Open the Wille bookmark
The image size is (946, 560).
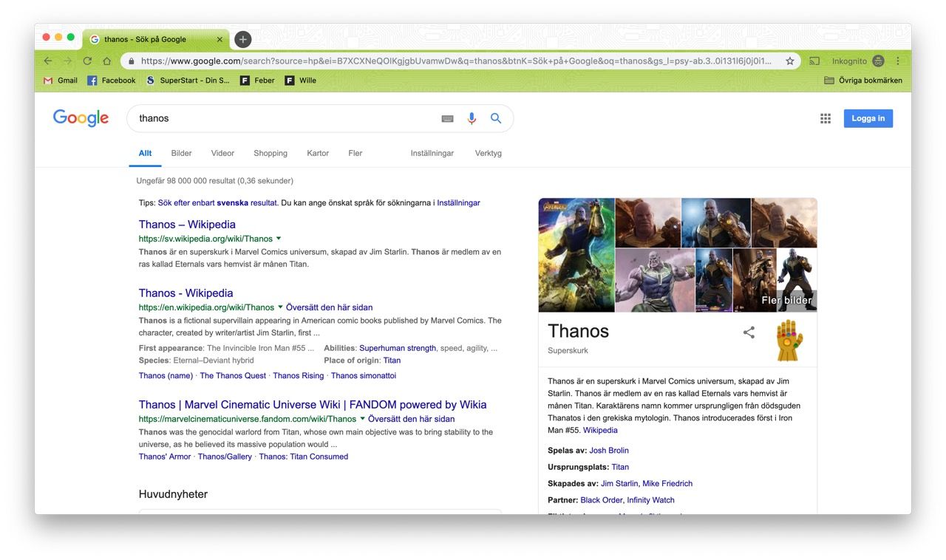301,81
